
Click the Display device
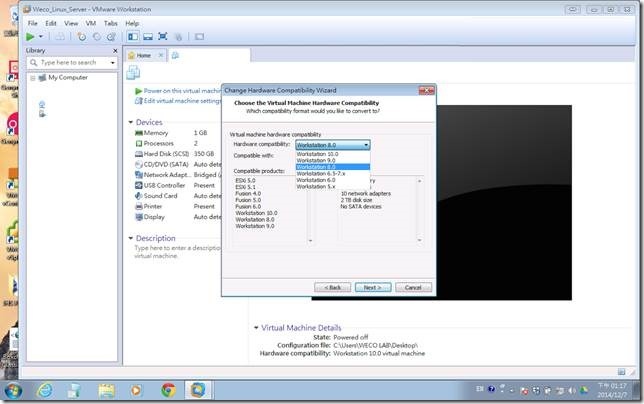(x=154, y=217)
